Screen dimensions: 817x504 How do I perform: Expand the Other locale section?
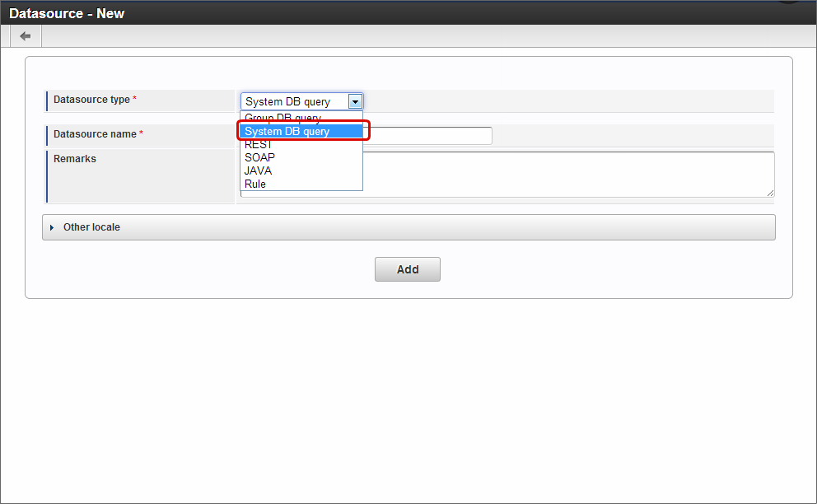(408, 227)
